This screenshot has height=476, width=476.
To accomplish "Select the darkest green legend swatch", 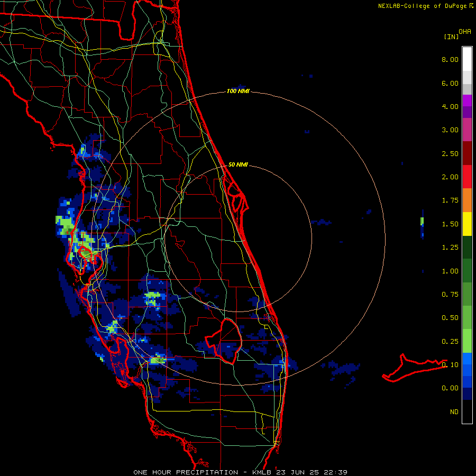I will pyautogui.click(x=467, y=247).
